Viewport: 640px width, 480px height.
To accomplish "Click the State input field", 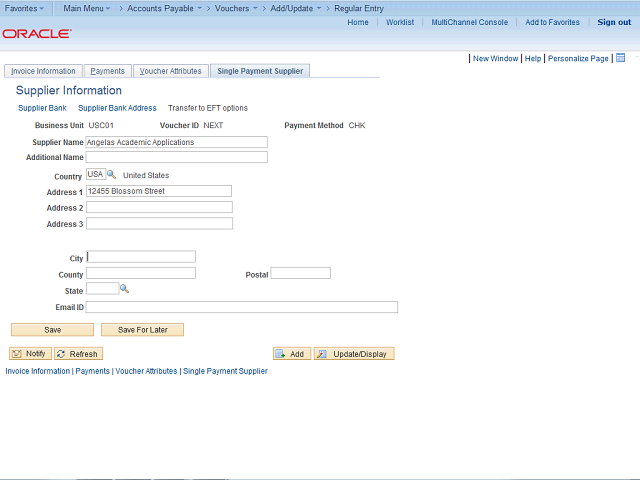I will point(102,289).
